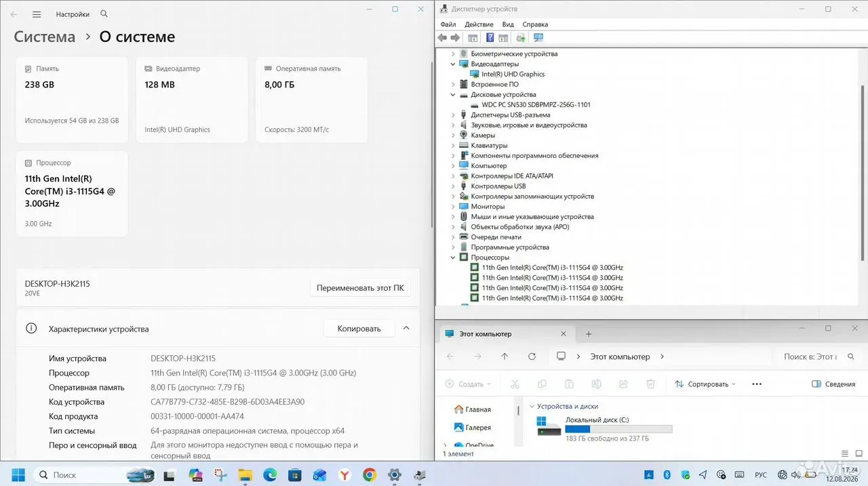Refresh the Explorer window
Image resolution: width=868 pixels, height=486 pixels.
[532, 357]
